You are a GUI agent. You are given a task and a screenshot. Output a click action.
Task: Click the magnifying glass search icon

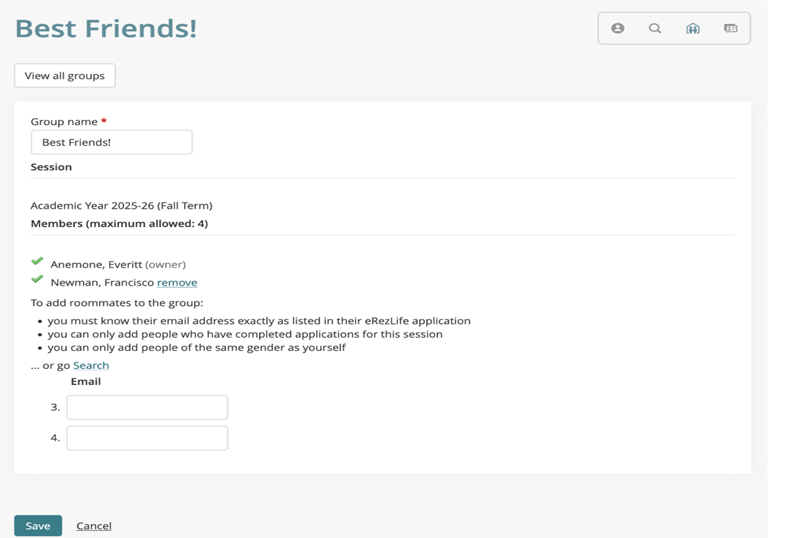[655, 28]
